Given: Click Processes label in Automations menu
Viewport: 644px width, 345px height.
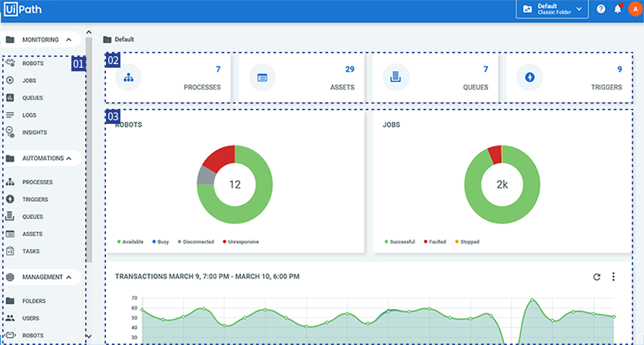Looking at the screenshot, I should pos(38,182).
